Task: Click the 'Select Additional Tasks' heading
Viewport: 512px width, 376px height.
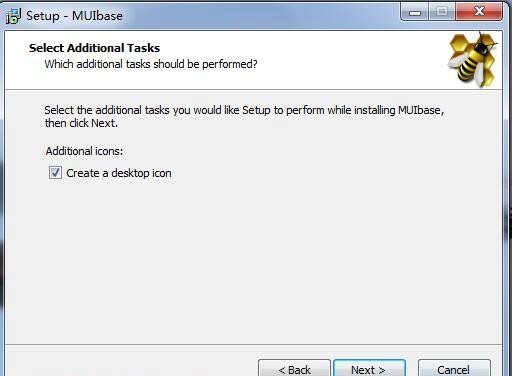Action: 95,48
